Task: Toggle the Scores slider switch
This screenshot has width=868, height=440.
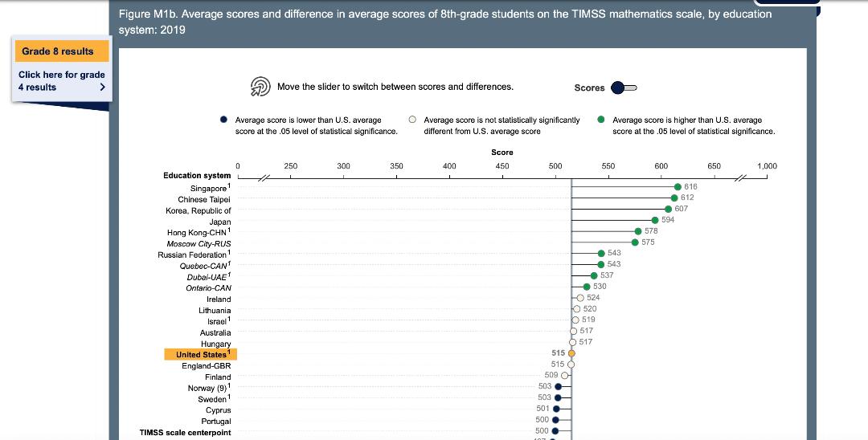Action: [624, 88]
